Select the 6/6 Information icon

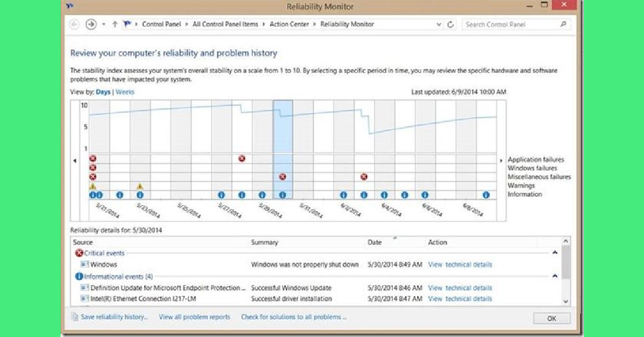(425, 195)
